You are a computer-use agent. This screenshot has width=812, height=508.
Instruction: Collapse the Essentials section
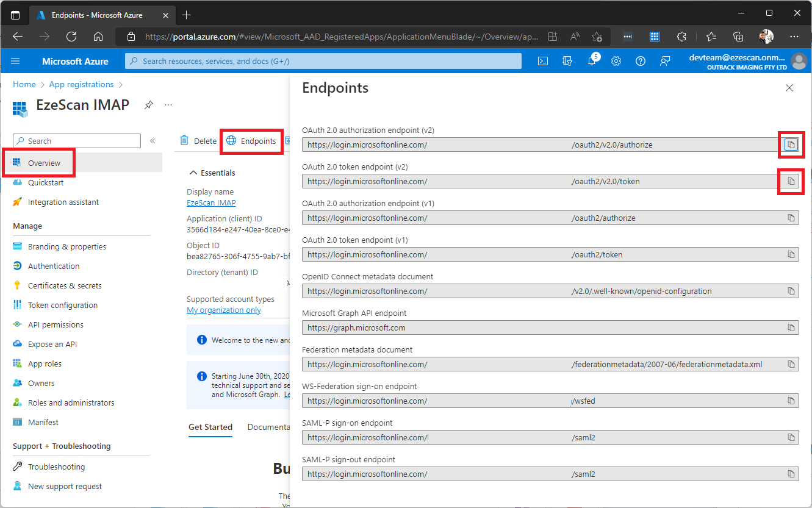click(x=194, y=173)
